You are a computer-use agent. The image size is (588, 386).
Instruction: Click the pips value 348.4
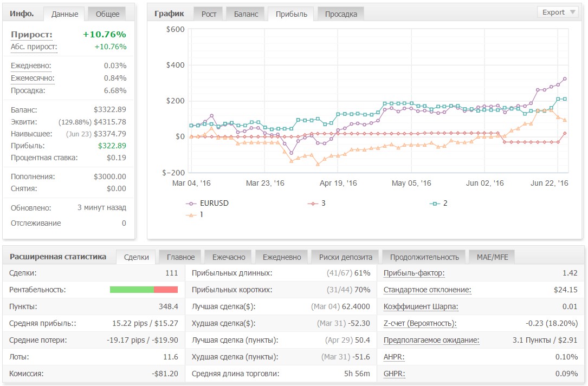169,306
